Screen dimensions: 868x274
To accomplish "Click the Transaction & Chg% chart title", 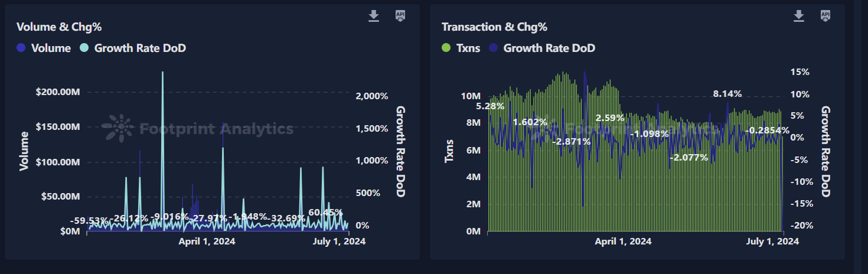I will pyautogui.click(x=494, y=27).
